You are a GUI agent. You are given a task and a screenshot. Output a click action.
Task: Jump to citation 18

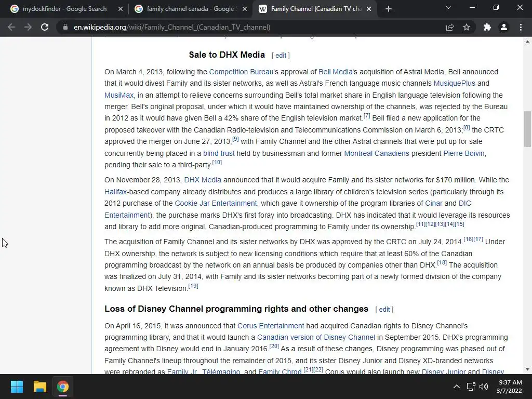(x=442, y=262)
